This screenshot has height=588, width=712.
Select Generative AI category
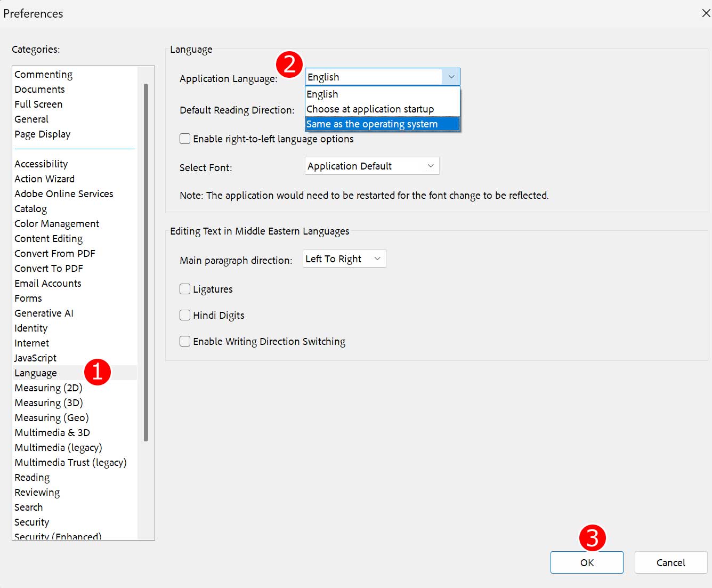point(44,313)
